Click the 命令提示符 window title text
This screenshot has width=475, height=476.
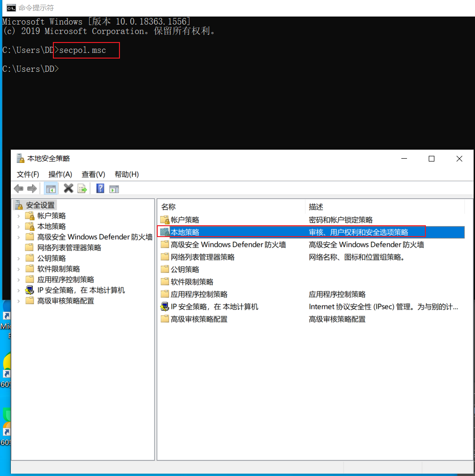pyautogui.click(x=36, y=8)
